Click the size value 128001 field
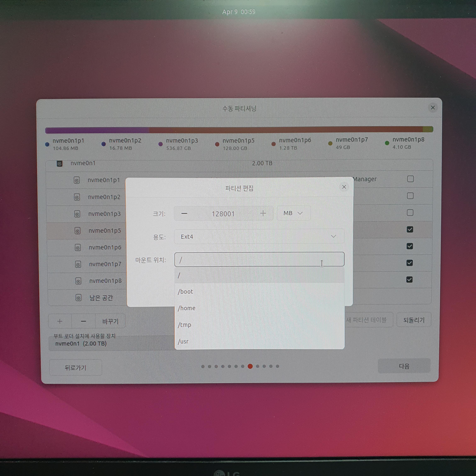The width and height of the screenshot is (476, 476). point(224,214)
